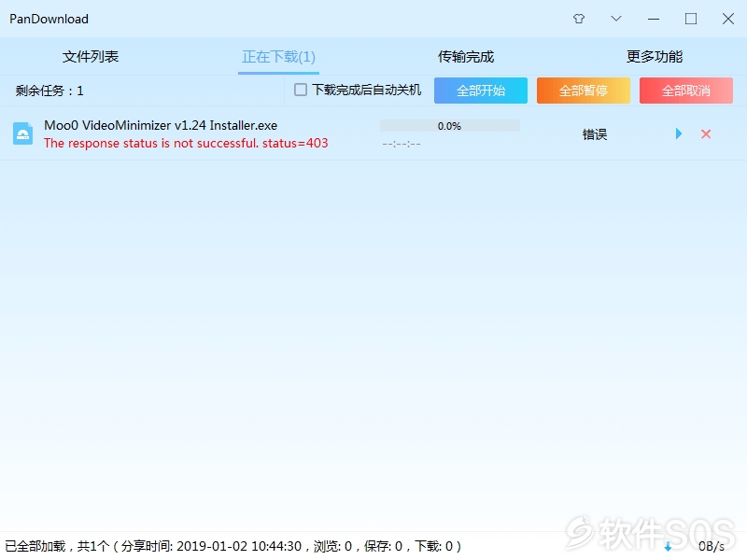This screenshot has width=747, height=560.
Task: Resume the Moo0 VideoMinimizer download
Action: coord(679,133)
